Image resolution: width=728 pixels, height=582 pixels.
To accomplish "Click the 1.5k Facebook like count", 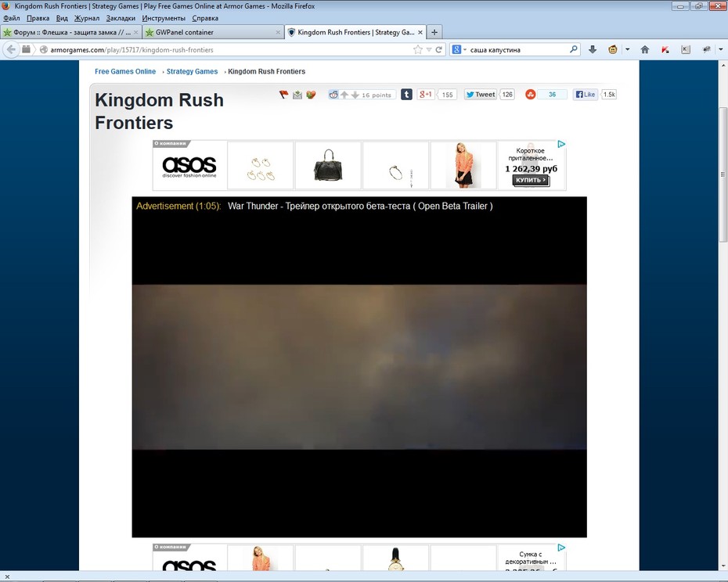I will tap(609, 95).
